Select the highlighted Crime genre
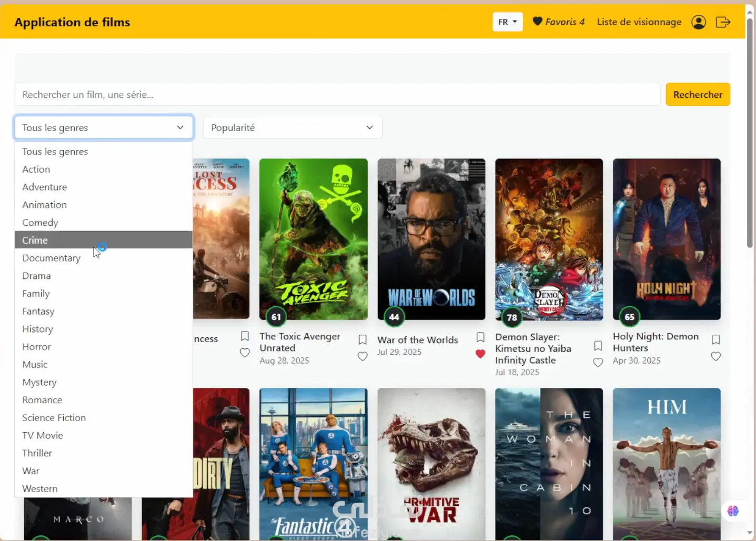Screen dimensions: 756x541 click(104, 240)
